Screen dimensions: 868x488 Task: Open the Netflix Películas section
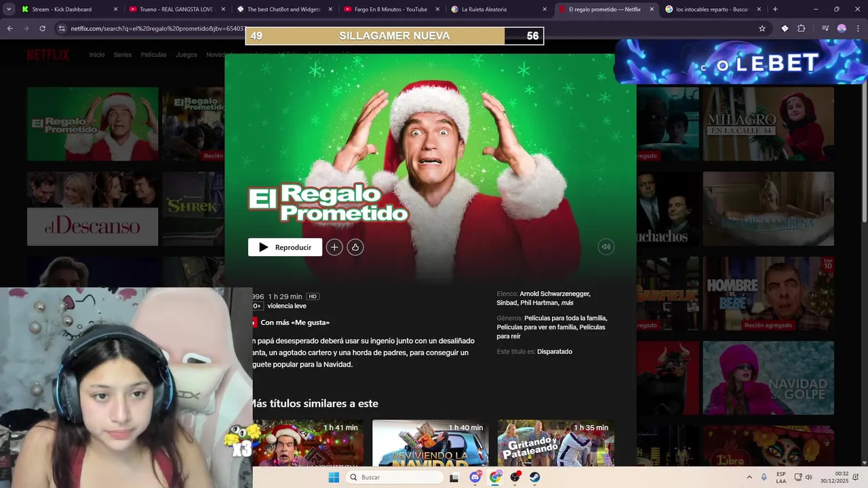[x=153, y=55]
